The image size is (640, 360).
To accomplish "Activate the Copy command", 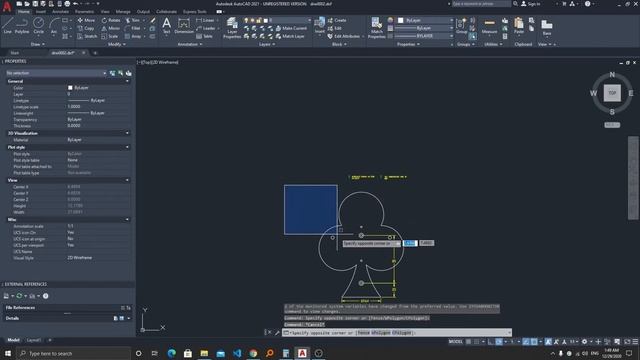I will coord(86,28).
